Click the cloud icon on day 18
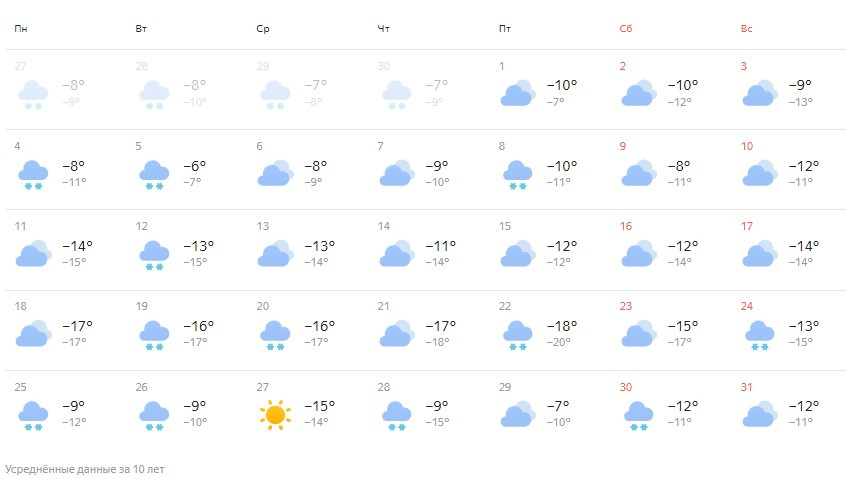 pyautogui.click(x=33, y=333)
